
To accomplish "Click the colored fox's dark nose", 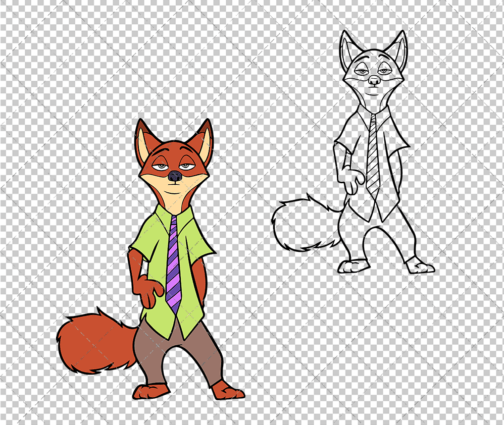I will click(x=174, y=176).
